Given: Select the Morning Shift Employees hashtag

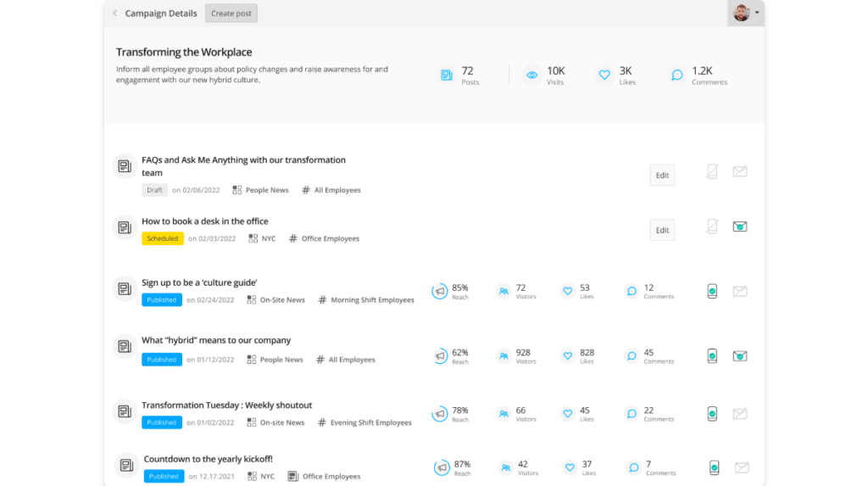Looking at the screenshot, I should pos(366,299).
